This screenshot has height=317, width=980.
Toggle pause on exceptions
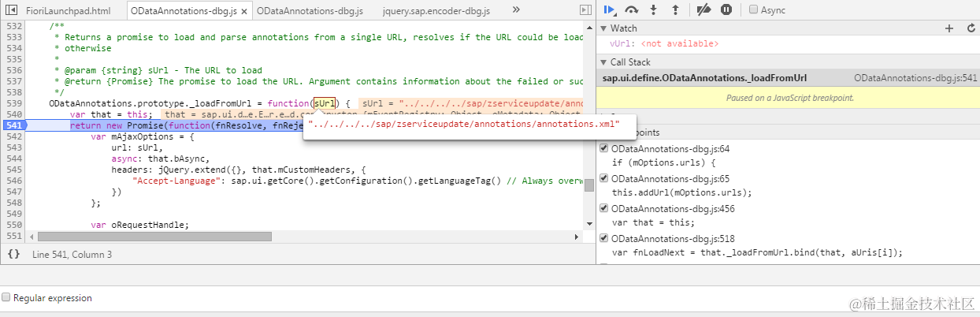[x=726, y=10]
